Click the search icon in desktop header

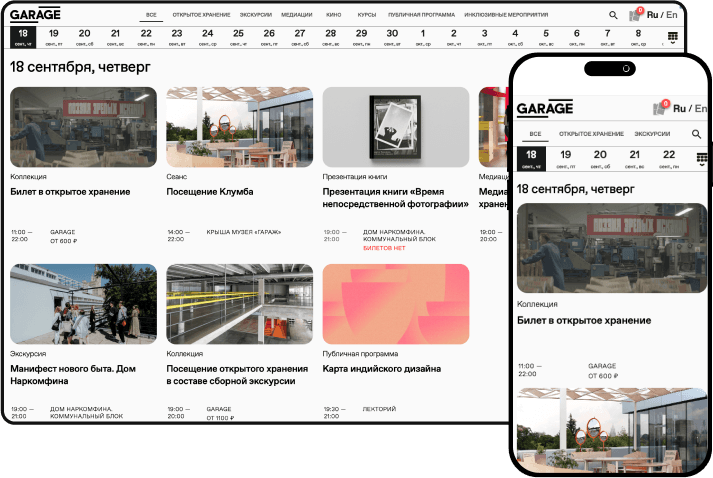coord(613,16)
